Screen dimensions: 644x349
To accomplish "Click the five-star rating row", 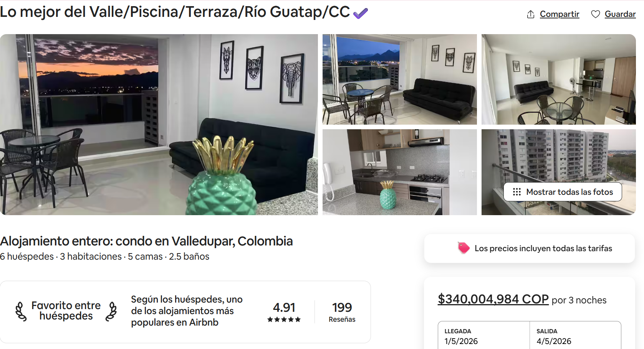I will point(284,319).
